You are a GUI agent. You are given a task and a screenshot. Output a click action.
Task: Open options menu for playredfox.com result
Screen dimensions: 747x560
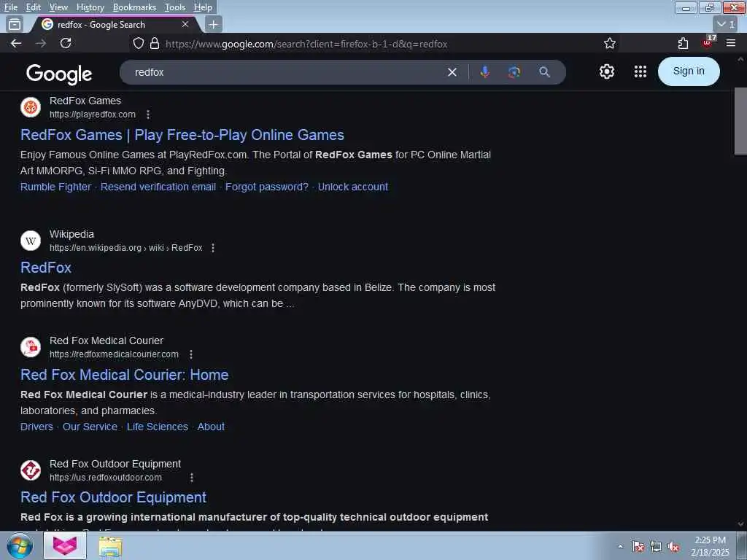coord(148,114)
